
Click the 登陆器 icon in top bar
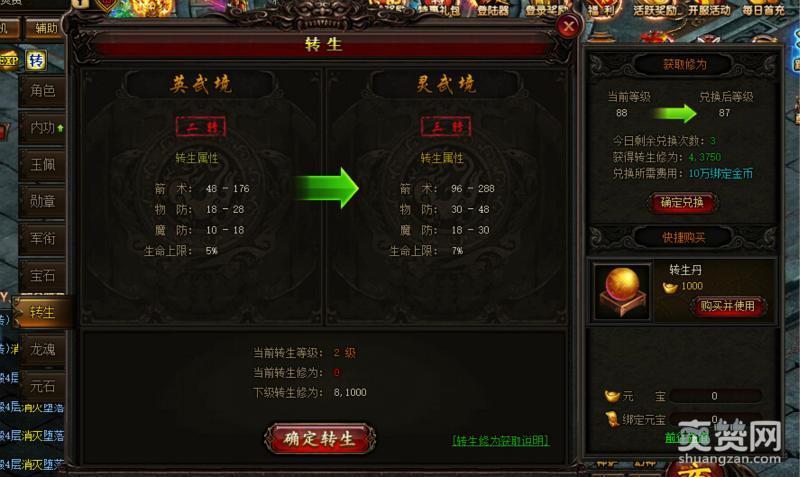point(492,9)
